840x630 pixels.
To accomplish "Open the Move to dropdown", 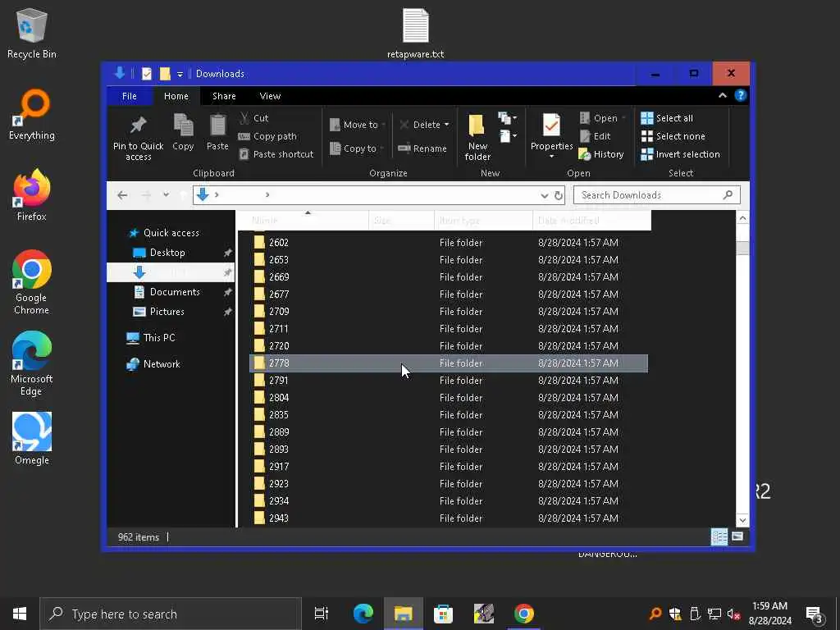I will pyautogui.click(x=358, y=125).
